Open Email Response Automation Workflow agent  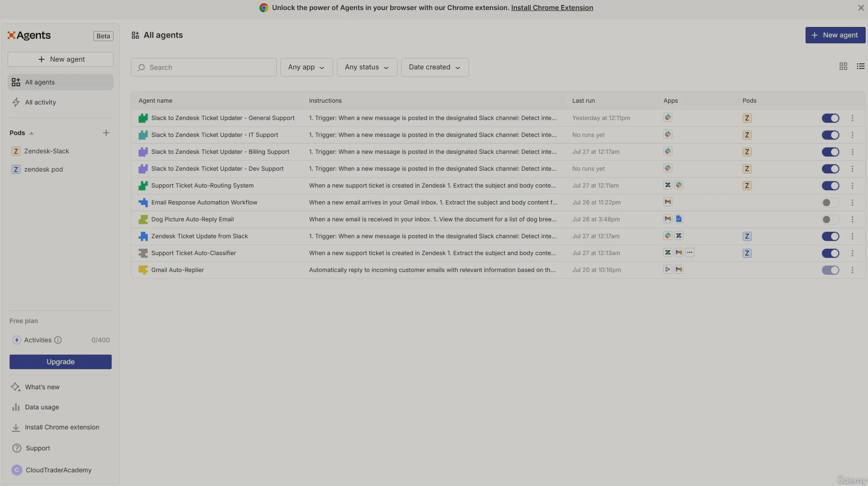204,203
